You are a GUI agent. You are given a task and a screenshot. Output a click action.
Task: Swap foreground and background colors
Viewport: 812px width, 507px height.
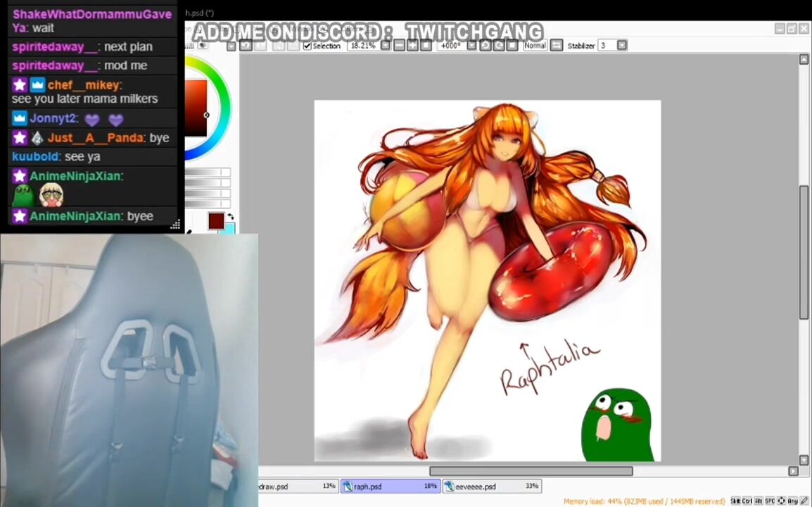click(x=231, y=217)
